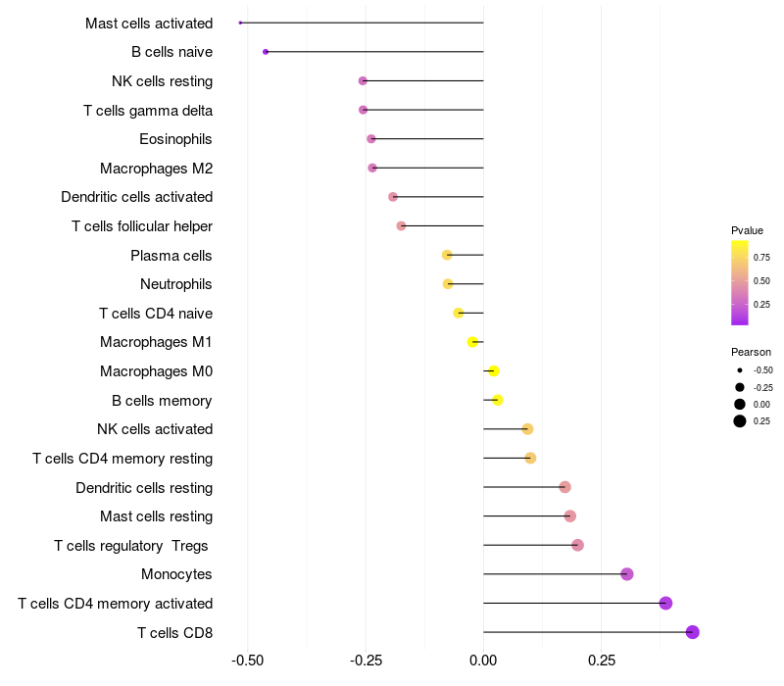Viewport: 784px width, 686px height.
Task: Click the 0.00 x-axis tick label
Action: [x=483, y=661]
